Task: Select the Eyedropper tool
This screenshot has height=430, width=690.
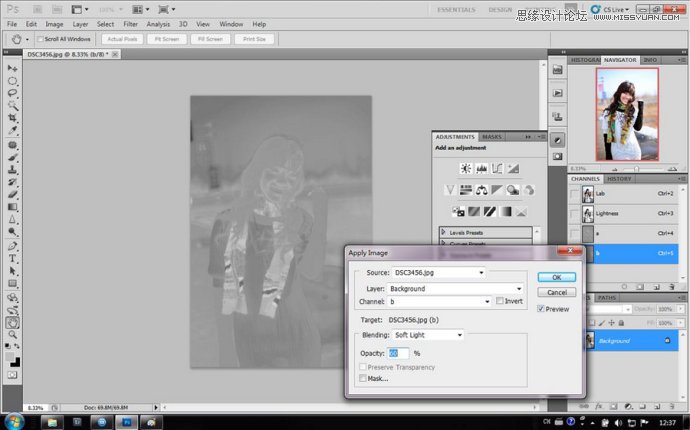Action: 13,131
